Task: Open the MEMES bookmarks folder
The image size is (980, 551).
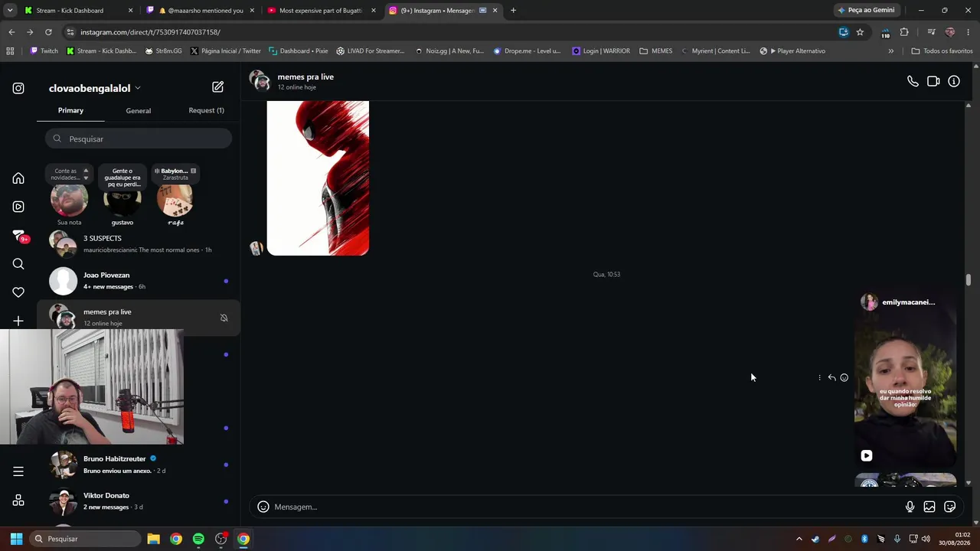Action: click(x=656, y=51)
